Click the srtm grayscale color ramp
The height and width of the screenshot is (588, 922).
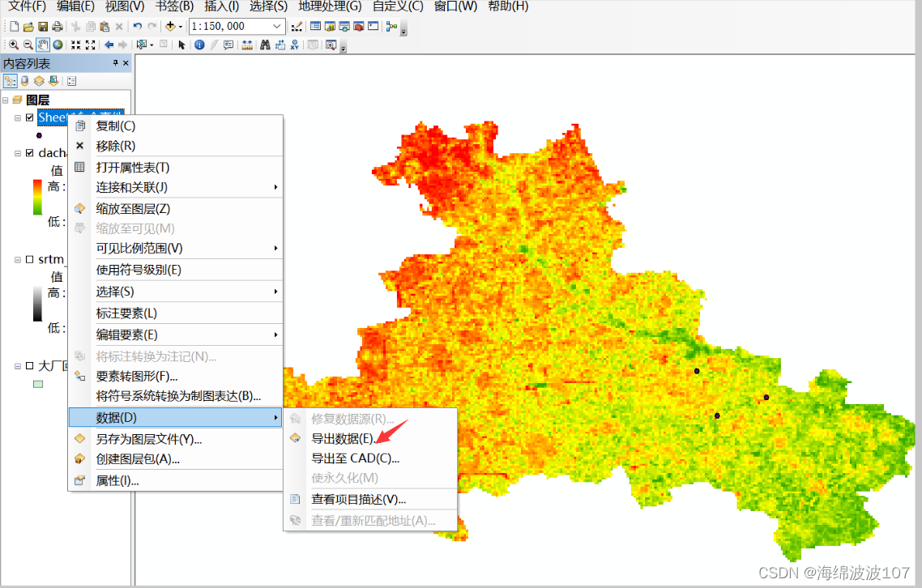coord(37,304)
